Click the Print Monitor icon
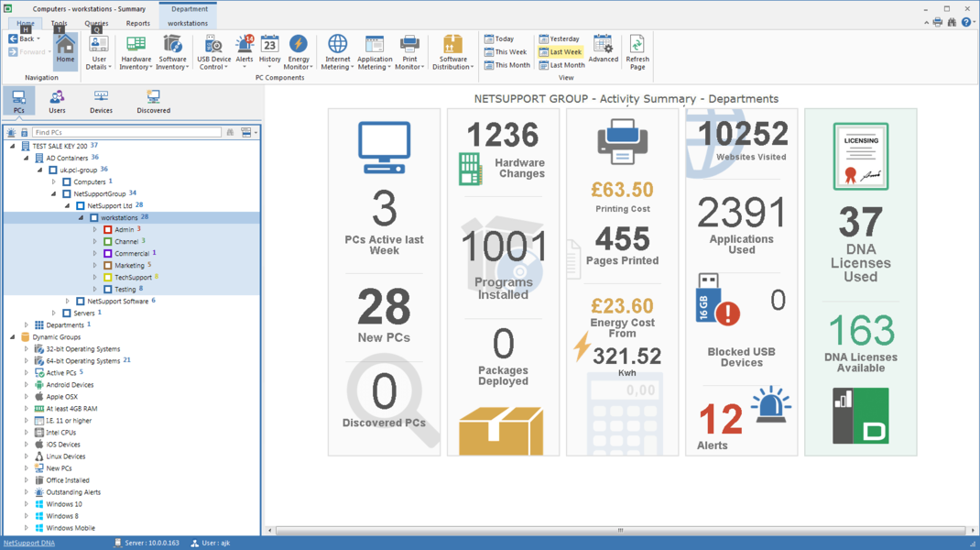Viewport: 980px width, 550px height. 409,52
